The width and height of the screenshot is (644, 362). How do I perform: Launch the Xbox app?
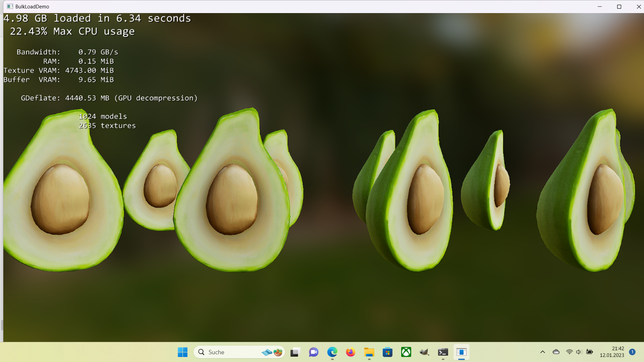(406, 352)
